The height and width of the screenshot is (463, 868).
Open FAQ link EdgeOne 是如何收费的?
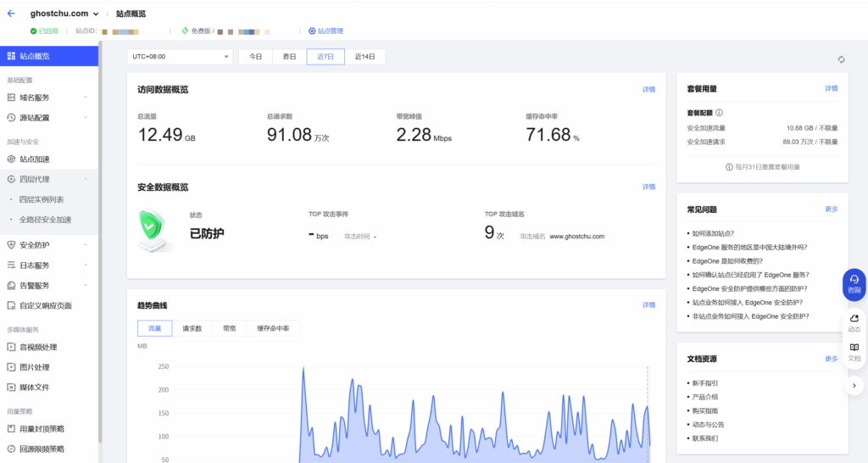[726, 261]
